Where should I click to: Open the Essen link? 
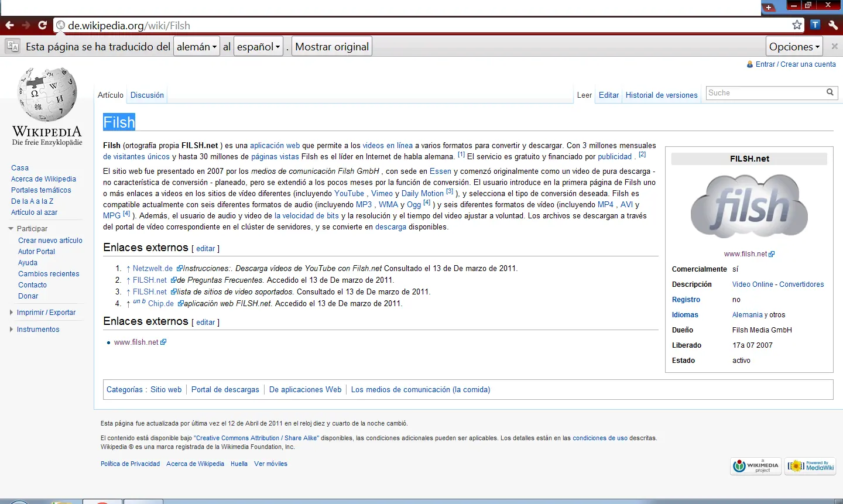point(440,172)
